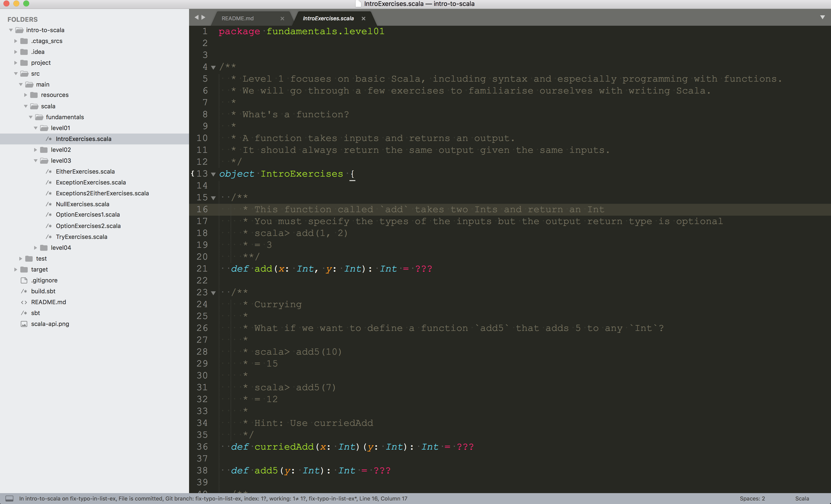Viewport: 831px width, 504px height.
Task: Expand the target folder
Action: (x=16, y=269)
